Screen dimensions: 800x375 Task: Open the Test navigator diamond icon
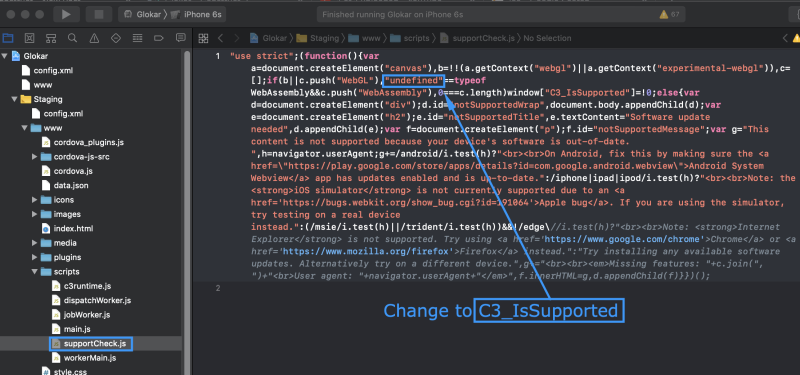(x=116, y=38)
